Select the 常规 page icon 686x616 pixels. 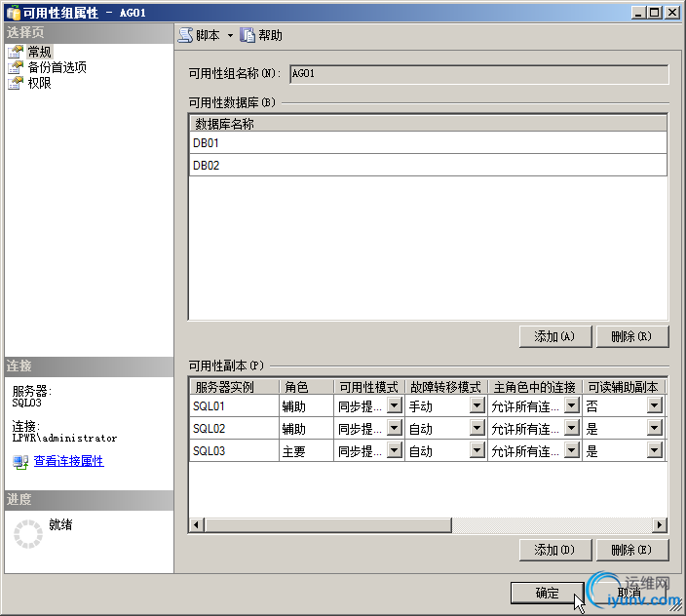(16, 52)
